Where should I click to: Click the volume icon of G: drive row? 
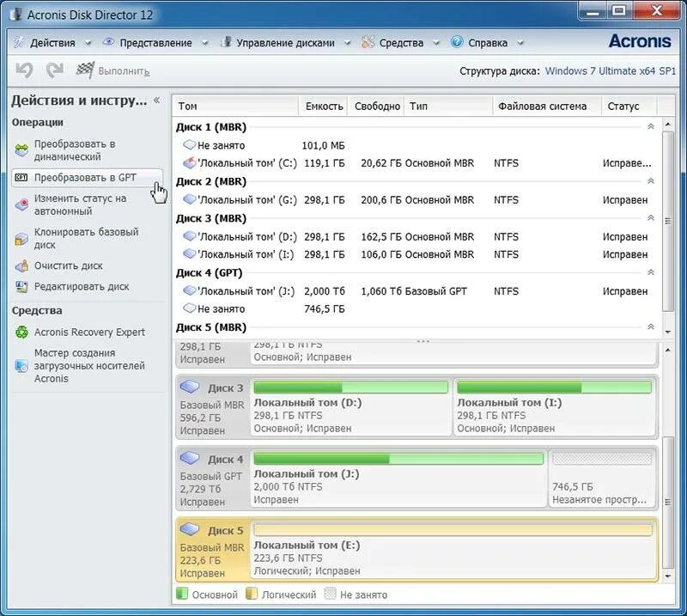coord(189,199)
